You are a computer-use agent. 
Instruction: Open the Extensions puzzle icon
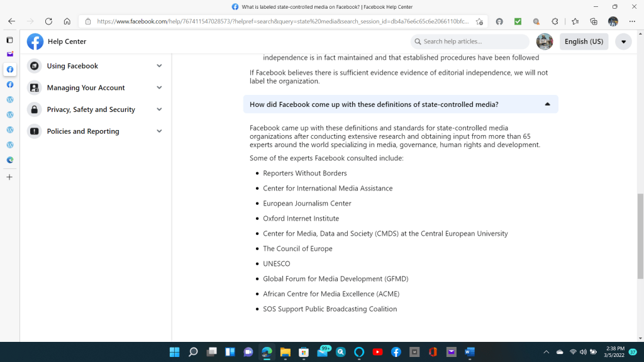pyautogui.click(x=555, y=21)
